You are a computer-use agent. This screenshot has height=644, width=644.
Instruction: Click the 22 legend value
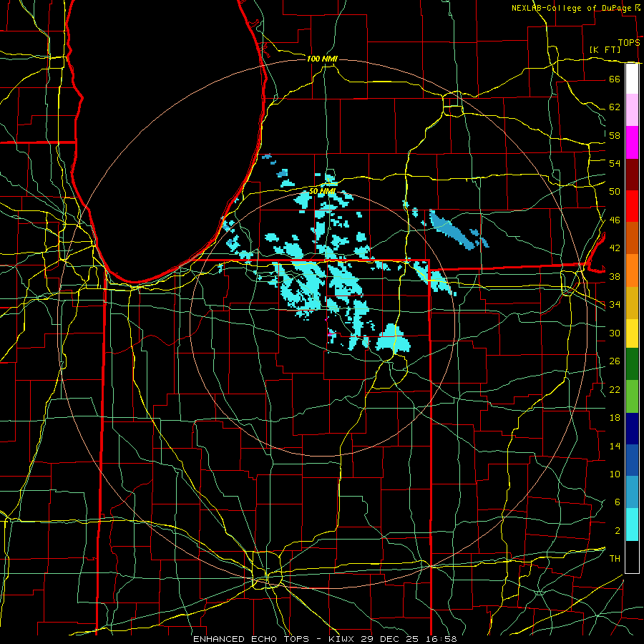tap(615, 389)
